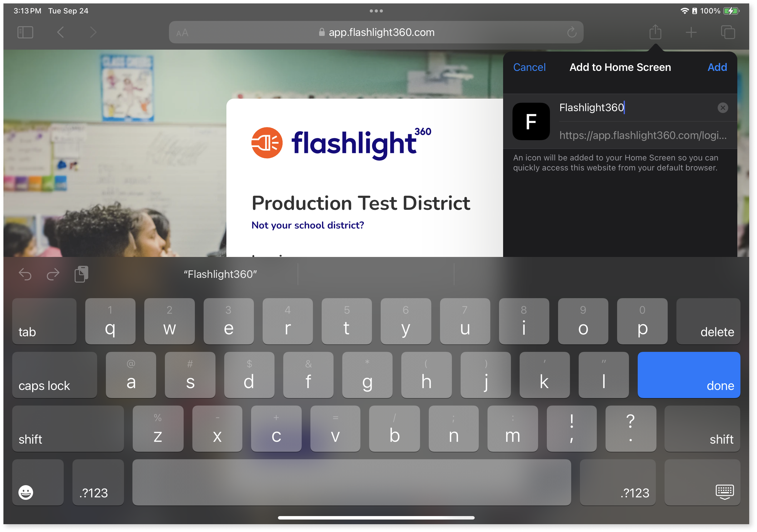Toggle the right shift key
The height and width of the screenshot is (532, 757).
pyautogui.click(x=702, y=429)
